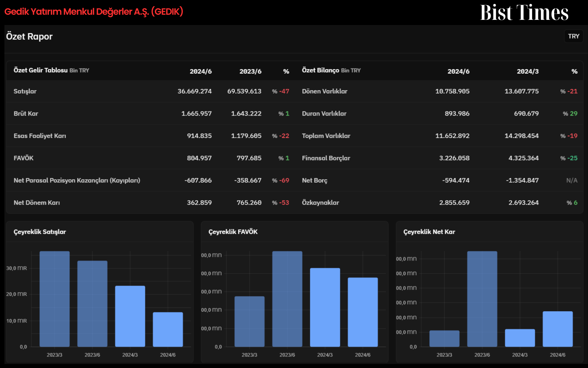Viewport: 588px width, 368px height.
Task: Select Finansal Borçlar value 4.325.364
Action: point(523,158)
